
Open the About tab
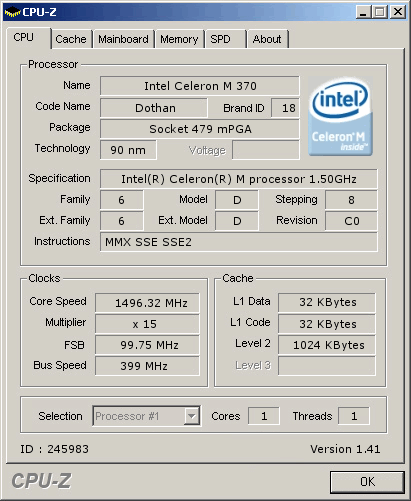pyautogui.click(x=267, y=39)
